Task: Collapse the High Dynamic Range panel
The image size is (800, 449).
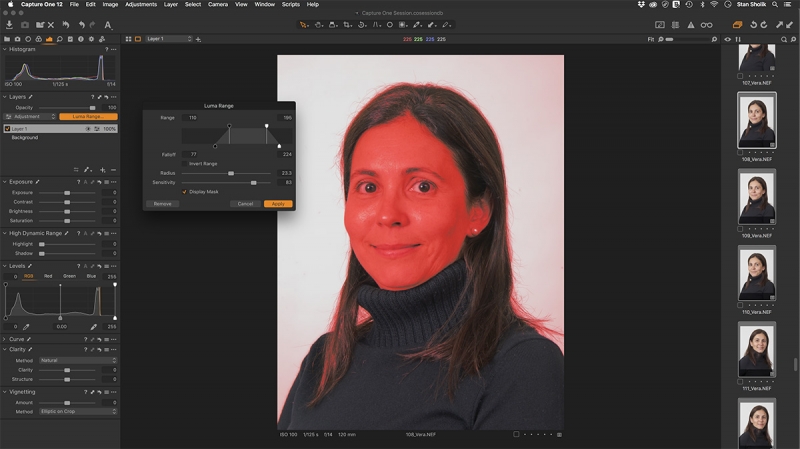Action: point(5,234)
